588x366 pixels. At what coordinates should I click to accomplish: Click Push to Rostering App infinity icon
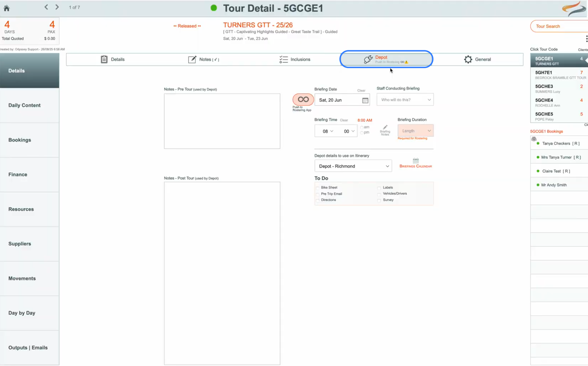(303, 99)
